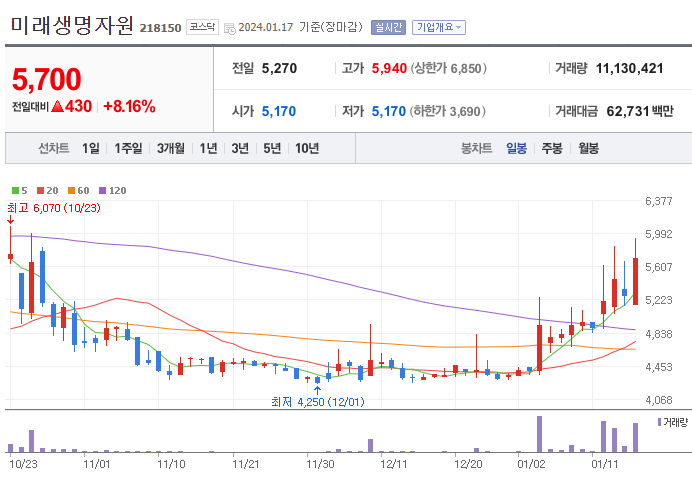Viewport: 692px width, 490px height.
Task: Click the 선차트 section label
Action: click(x=53, y=148)
